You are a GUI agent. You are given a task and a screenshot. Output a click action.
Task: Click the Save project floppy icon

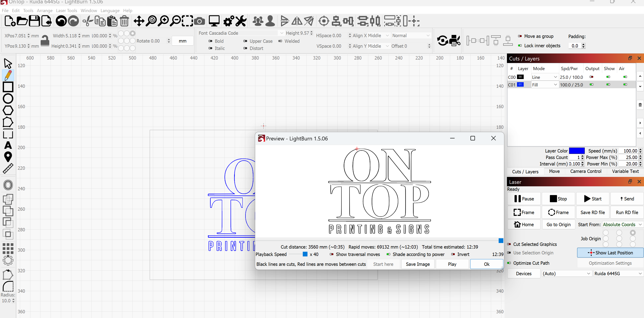(x=34, y=21)
